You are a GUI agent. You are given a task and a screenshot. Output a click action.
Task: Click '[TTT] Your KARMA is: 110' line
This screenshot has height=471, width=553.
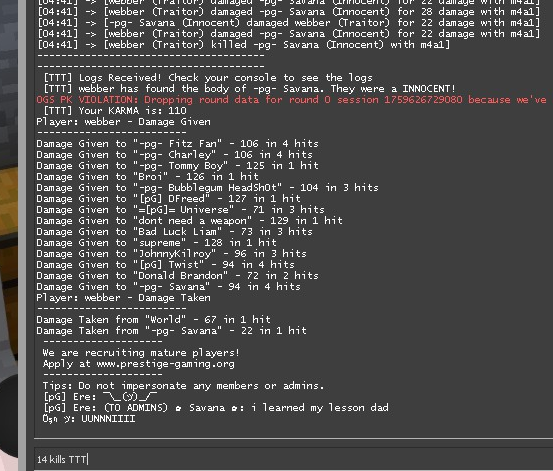click(115, 110)
